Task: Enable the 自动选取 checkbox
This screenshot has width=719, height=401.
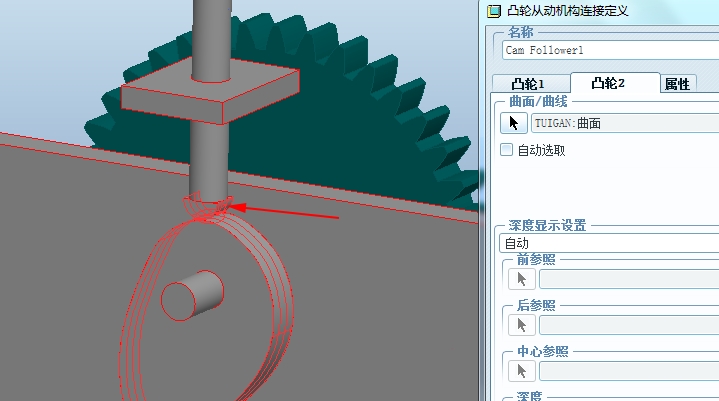Action: (506, 150)
